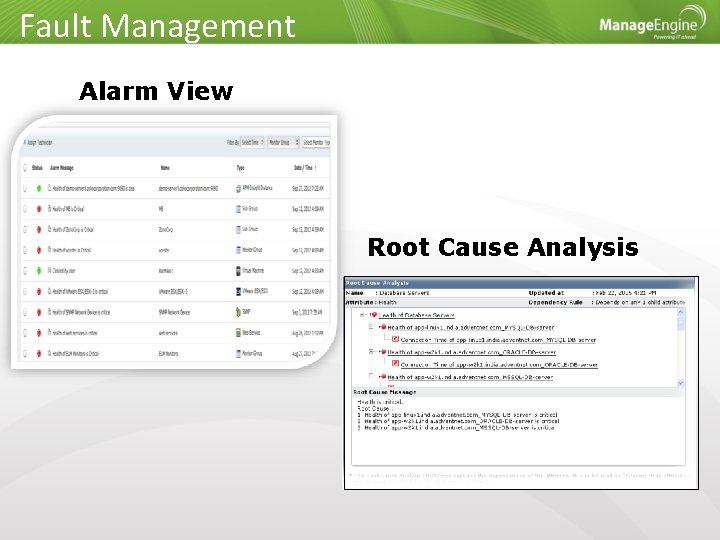Collapse the MYSQL-DB-server health tree node
720x540 pixels.
pos(371,327)
